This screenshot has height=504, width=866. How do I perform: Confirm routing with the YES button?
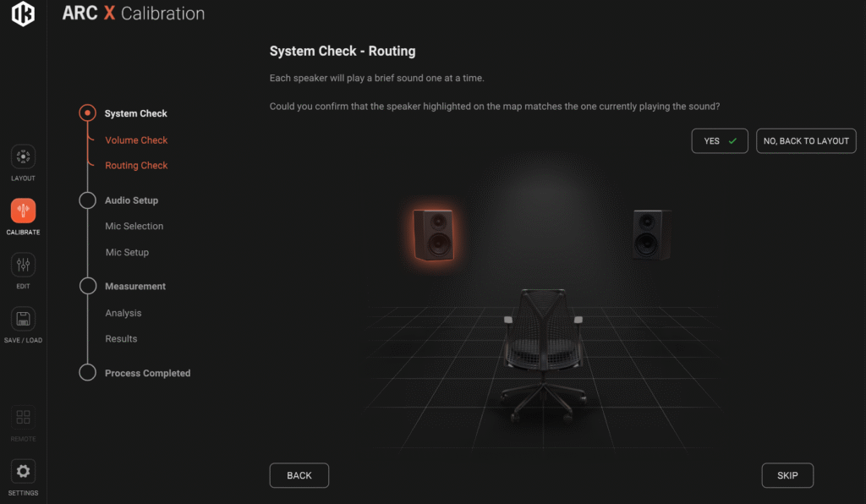720,141
